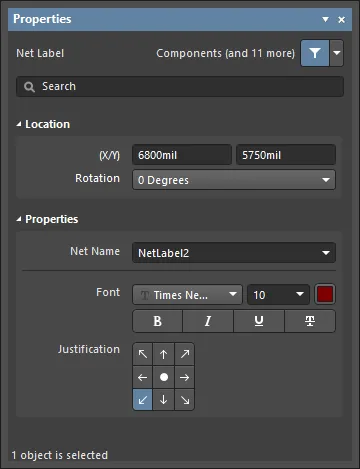Click the Components (and 11 more) text

pos(226,53)
